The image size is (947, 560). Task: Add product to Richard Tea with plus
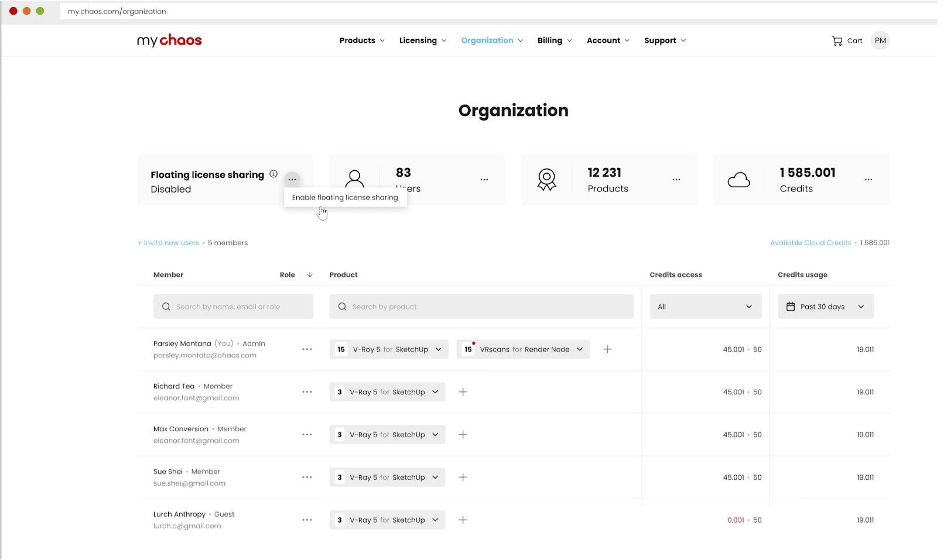(x=463, y=392)
